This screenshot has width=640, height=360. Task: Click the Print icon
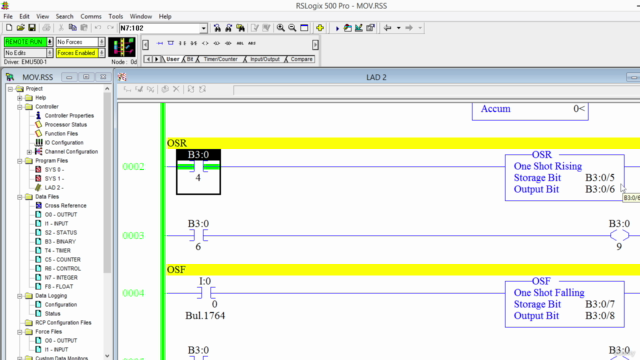tap(47, 28)
